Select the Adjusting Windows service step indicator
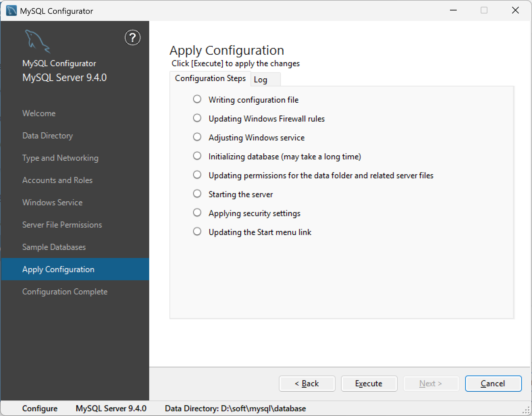Image resolution: width=532 pixels, height=416 pixels. tap(197, 137)
